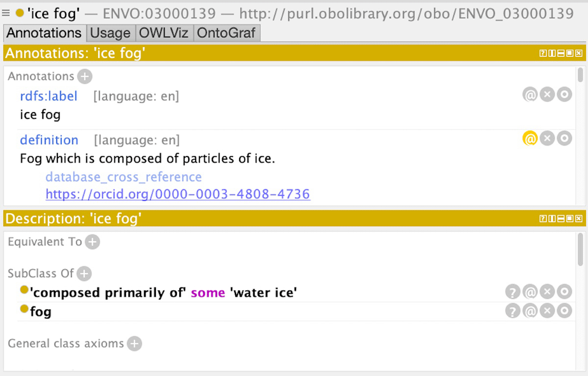Select the fog superclass entry
588x376 pixels.
41,311
